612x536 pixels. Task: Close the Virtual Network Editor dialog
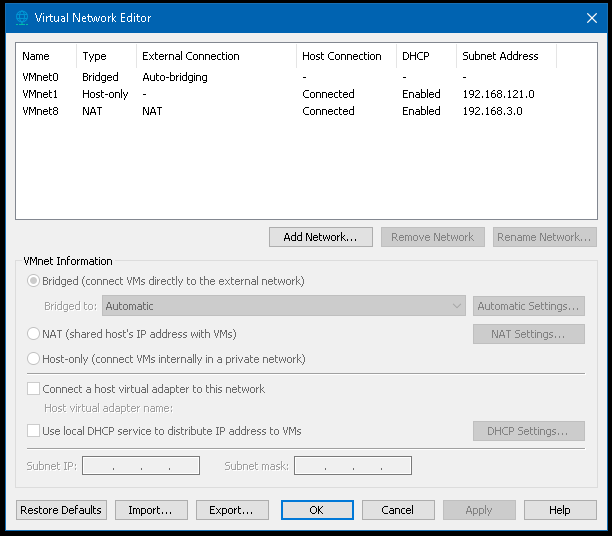(x=589, y=17)
